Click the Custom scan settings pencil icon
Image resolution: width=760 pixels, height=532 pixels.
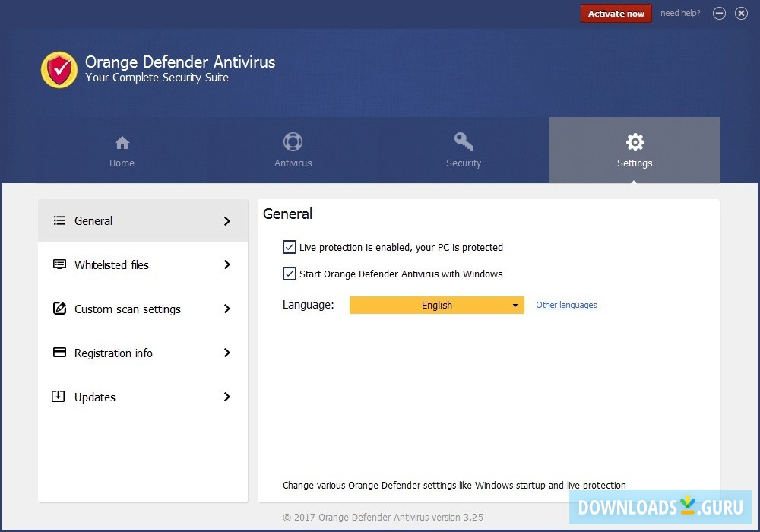pos(59,309)
